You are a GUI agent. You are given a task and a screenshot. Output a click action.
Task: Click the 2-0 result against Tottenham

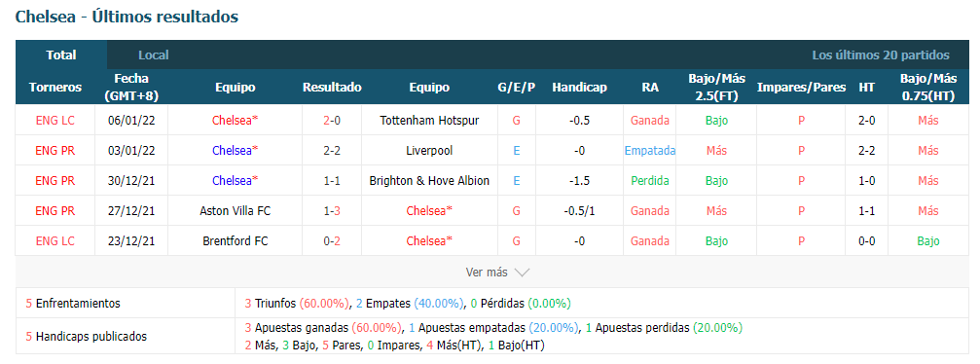coord(332,120)
